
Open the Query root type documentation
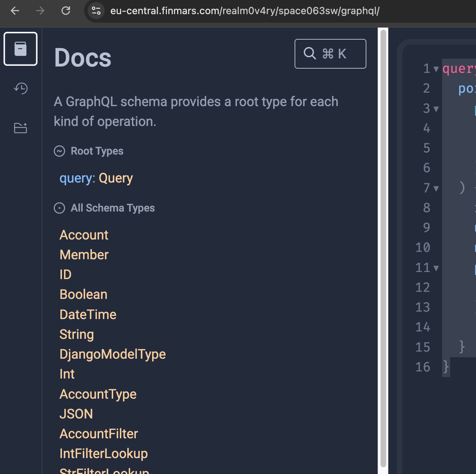click(116, 178)
